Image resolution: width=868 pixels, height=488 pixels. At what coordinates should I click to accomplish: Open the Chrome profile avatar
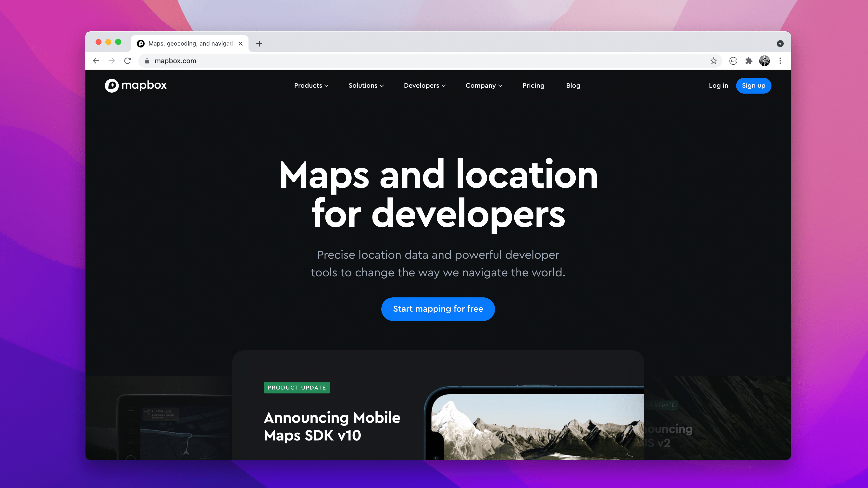764,61
